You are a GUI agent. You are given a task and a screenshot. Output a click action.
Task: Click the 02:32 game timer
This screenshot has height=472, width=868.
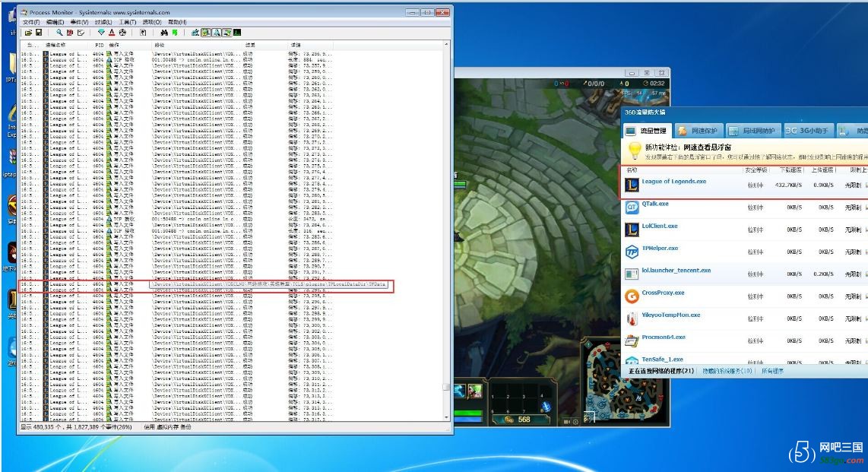[654, 84]
